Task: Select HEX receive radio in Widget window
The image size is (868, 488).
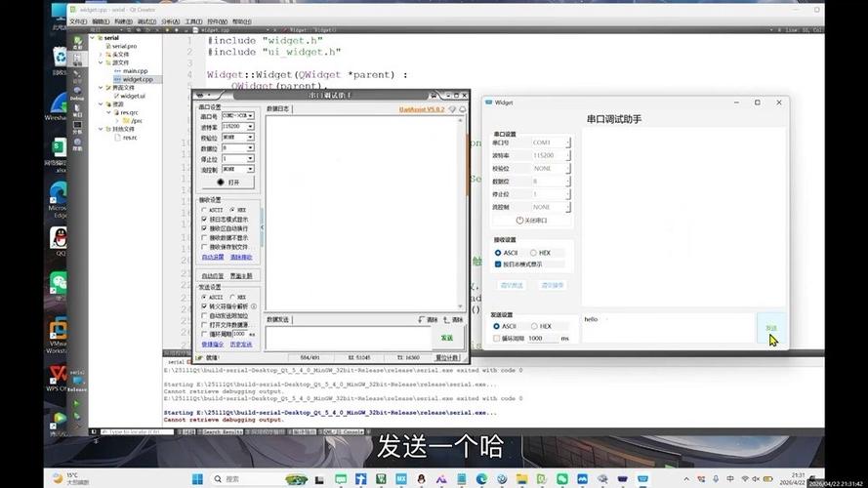Action: tap(533, 253)
